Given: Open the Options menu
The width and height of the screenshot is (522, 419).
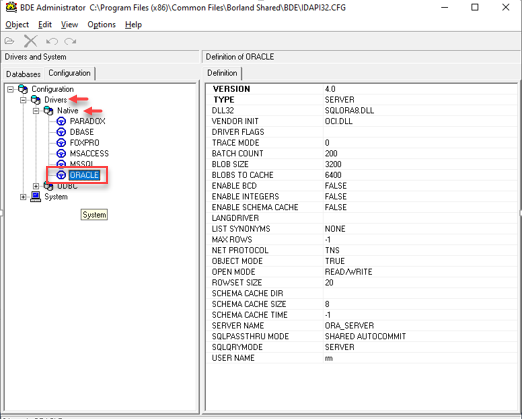Looking at the screenshot, I should (101, 25).
